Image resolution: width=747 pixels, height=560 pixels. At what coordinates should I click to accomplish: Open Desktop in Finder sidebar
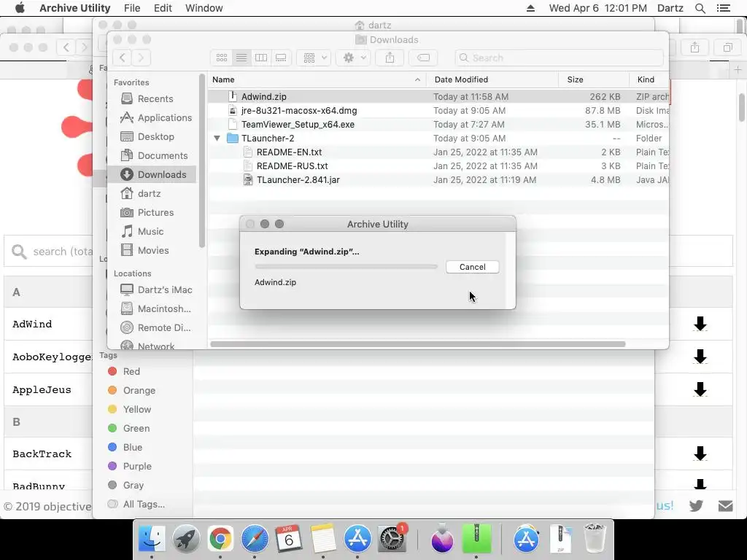click(x=152, y=136)
